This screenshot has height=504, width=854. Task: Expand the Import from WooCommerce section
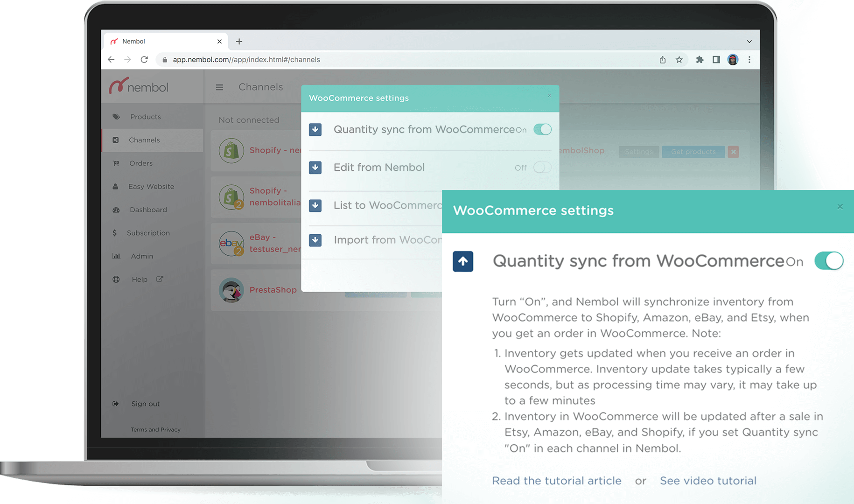coord(315,240)
